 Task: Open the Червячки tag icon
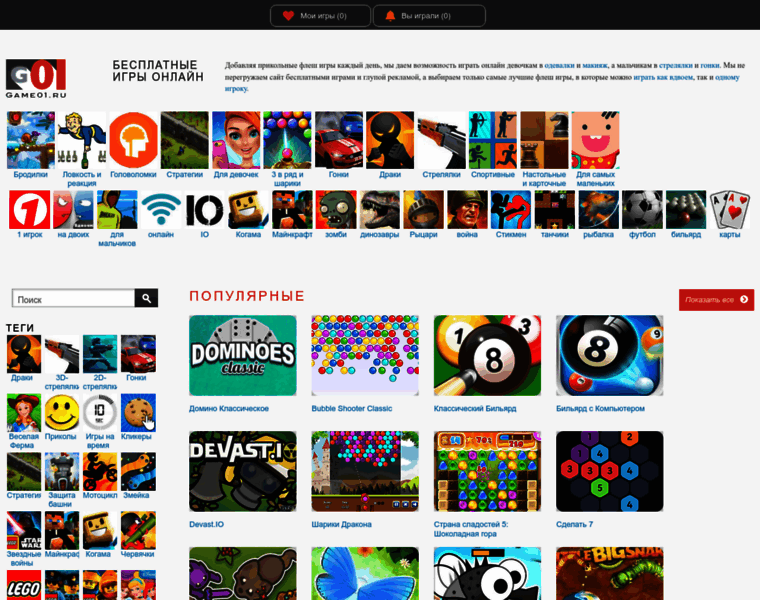138,530
